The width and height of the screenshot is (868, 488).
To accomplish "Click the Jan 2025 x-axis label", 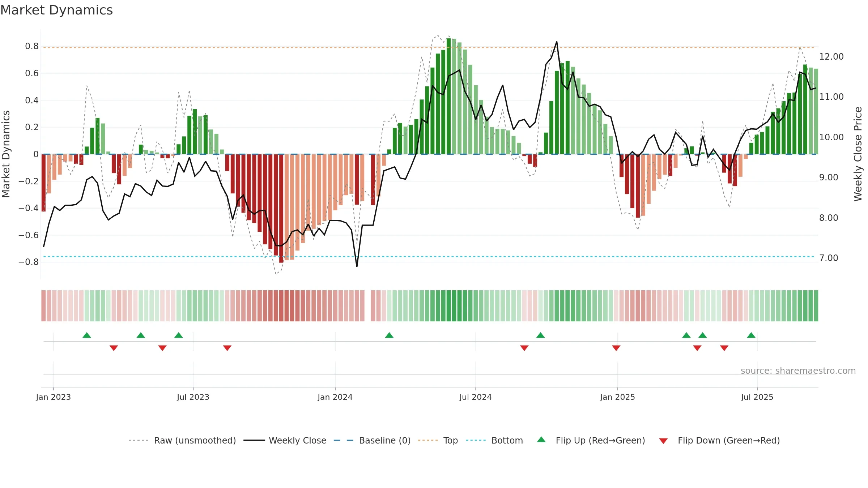I will [618, 397].
